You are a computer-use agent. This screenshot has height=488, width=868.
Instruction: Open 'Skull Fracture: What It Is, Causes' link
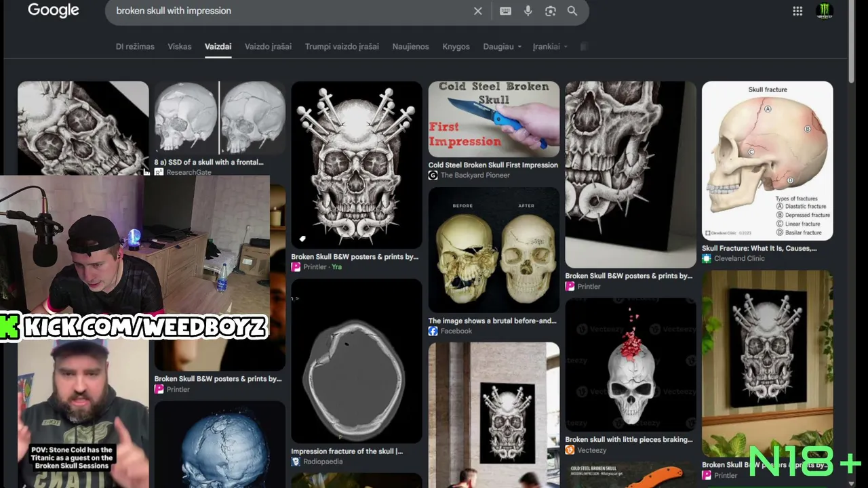point(759,248)
